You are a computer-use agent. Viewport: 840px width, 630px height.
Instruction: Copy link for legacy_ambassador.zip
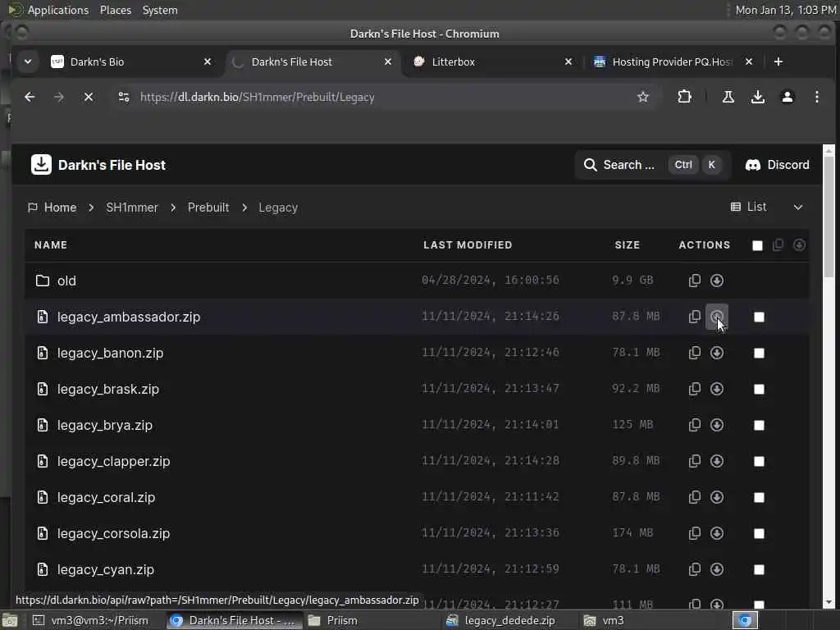pos(694,317)
